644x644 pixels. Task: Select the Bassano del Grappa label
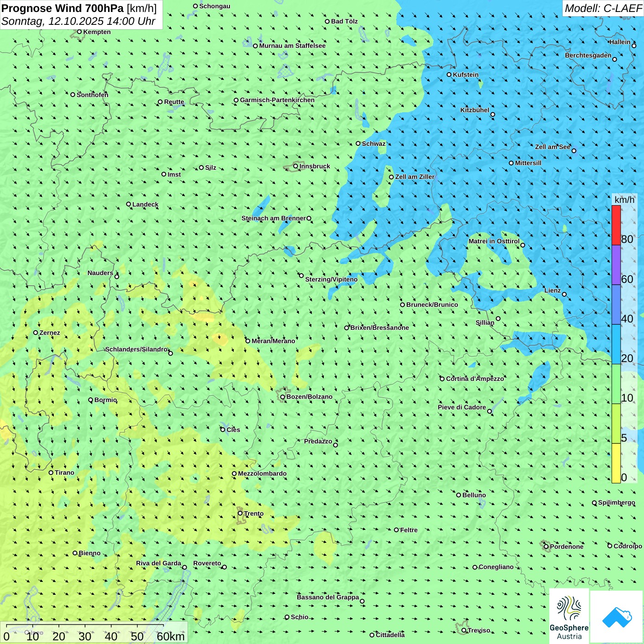click(328, 597)
